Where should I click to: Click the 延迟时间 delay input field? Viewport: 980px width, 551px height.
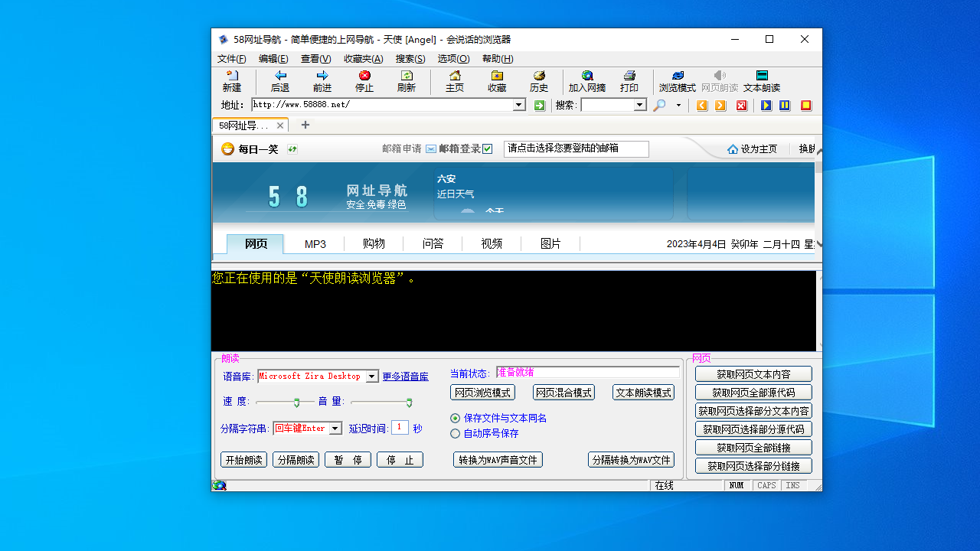(400, 427)
